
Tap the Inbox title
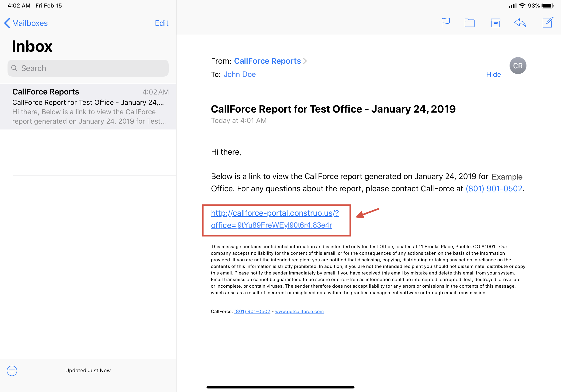point(32,46)
